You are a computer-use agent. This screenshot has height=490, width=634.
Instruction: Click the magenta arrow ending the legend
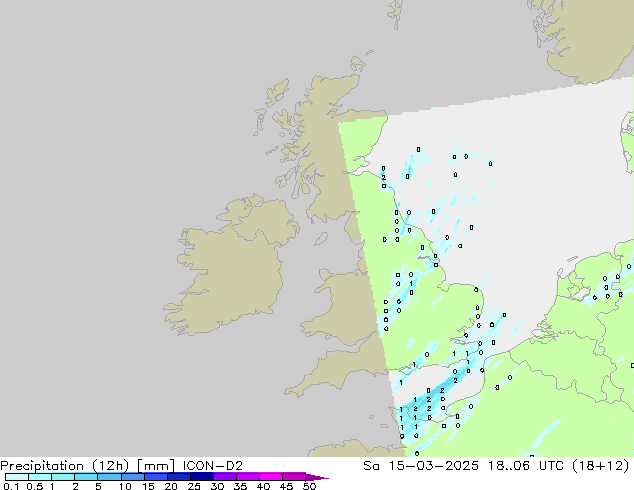coord(320,477)
